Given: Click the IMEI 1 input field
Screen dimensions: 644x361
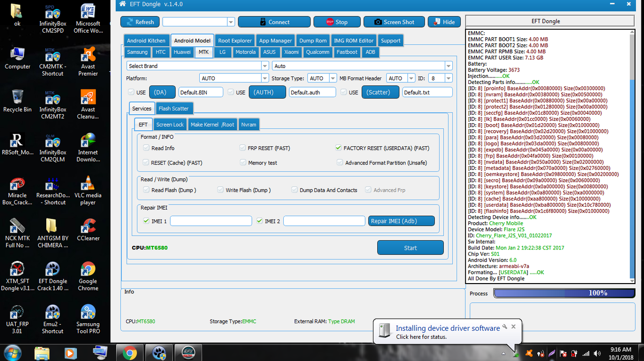Looking at the screenshot, I should [211, 221].
